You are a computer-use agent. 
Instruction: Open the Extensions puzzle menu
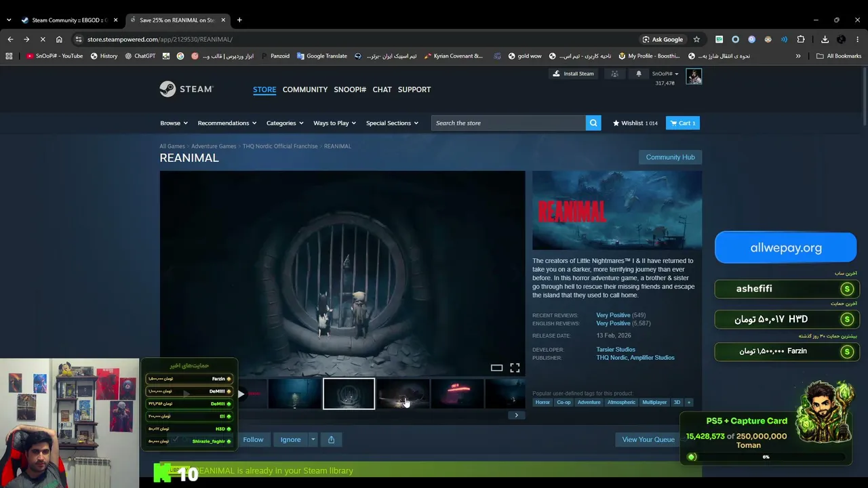pos(801,39)
